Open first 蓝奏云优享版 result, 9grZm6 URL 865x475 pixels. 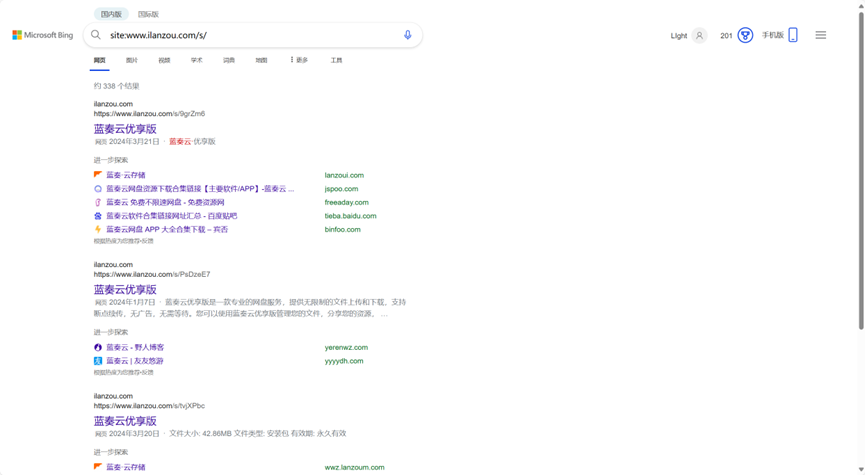tap(125, 129)
